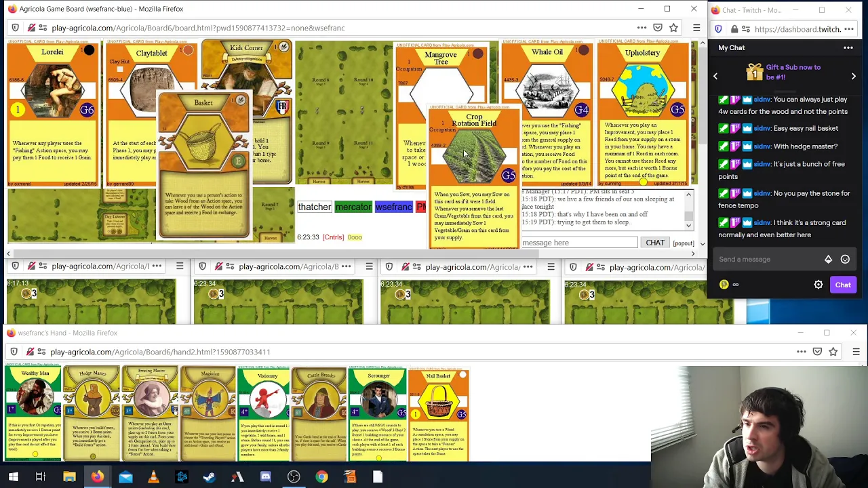The height and width of the screenshot is (488, 868).
Task: Open Twitch chat settings gear
Action: pos(818,285)
